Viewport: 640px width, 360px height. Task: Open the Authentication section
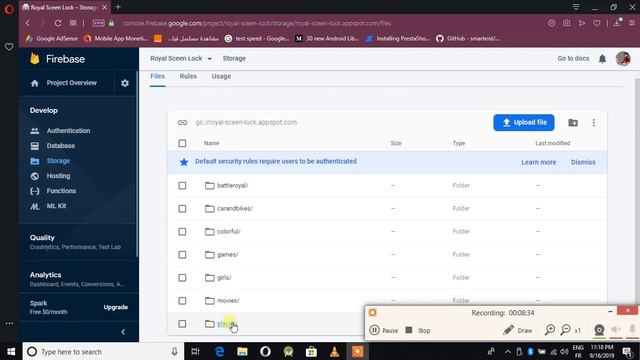68,131
